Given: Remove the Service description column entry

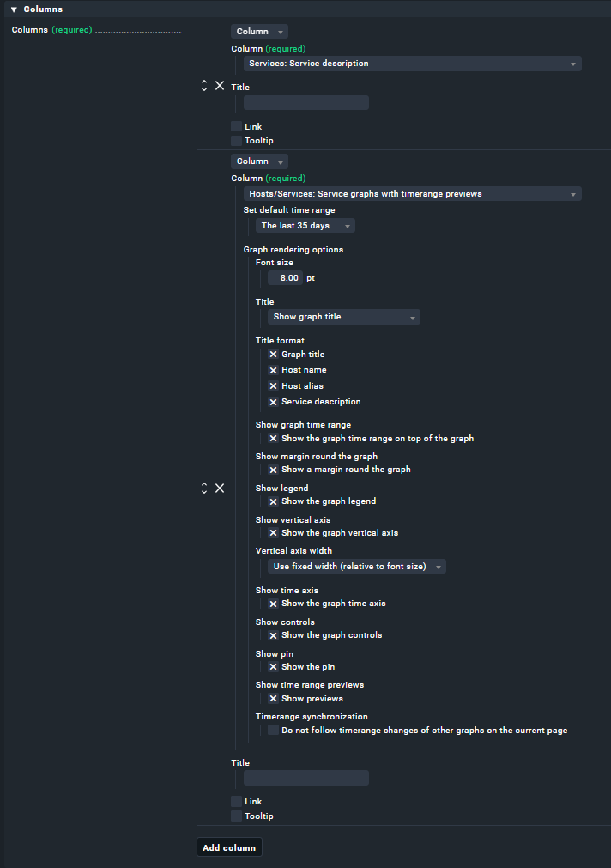Looking at the screenshot, I should [x=220, y=86].
